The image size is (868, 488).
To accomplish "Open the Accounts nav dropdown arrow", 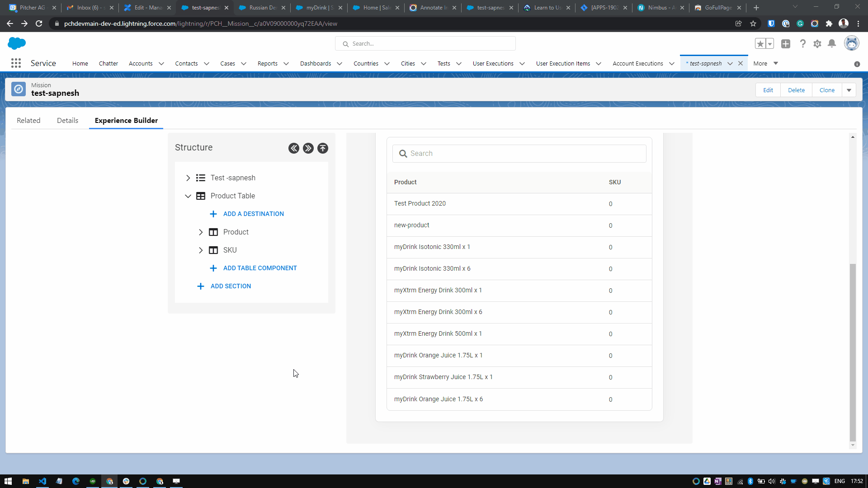I will coord(161,64).
